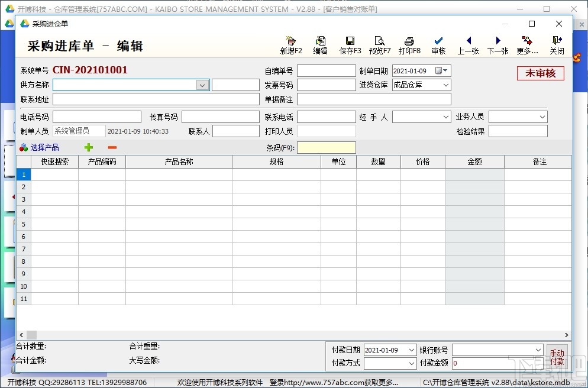Click the 传真号码 fax input field
Viewport: 588px width, 388px height.
221,117
